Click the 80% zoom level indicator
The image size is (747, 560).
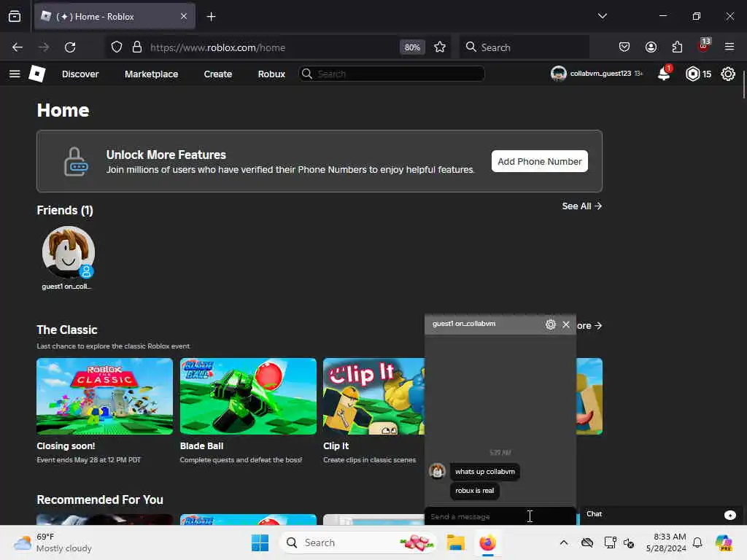[412, 47]
